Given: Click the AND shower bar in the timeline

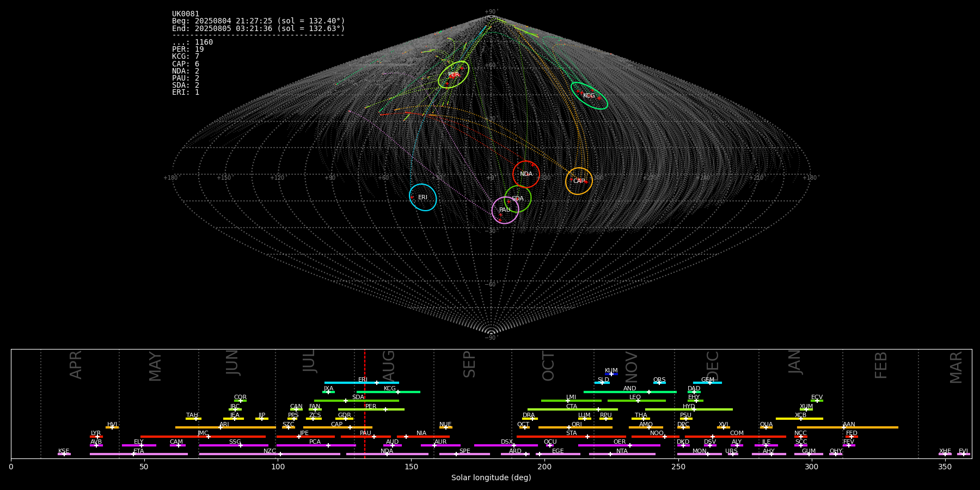Looking at the screenshot, I should (630, 392).
